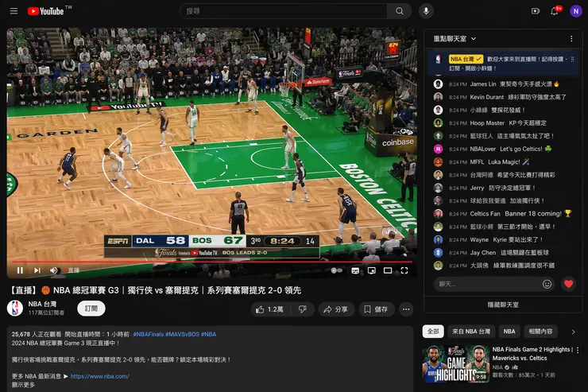Viewport: 588px width, 392px height.
Task: Open the account avatar N
Action: tap(575, 11)
